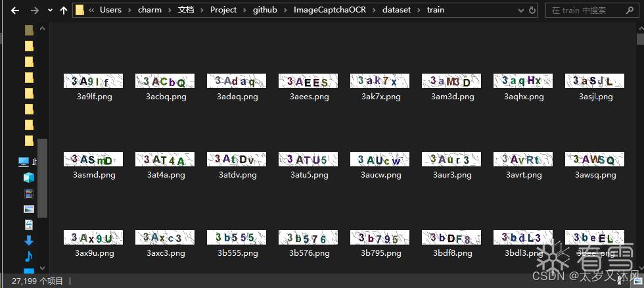Select This PC in the sidebar

24,162
